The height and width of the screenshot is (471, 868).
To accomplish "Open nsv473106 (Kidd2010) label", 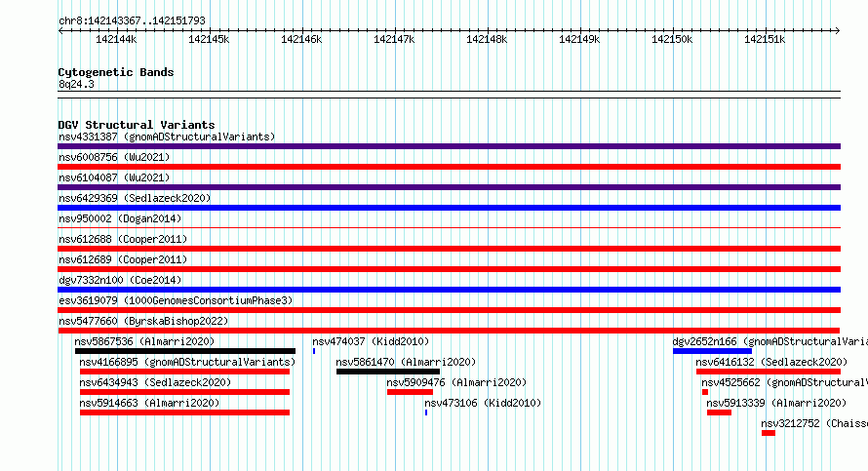I will tap(483, 403).
